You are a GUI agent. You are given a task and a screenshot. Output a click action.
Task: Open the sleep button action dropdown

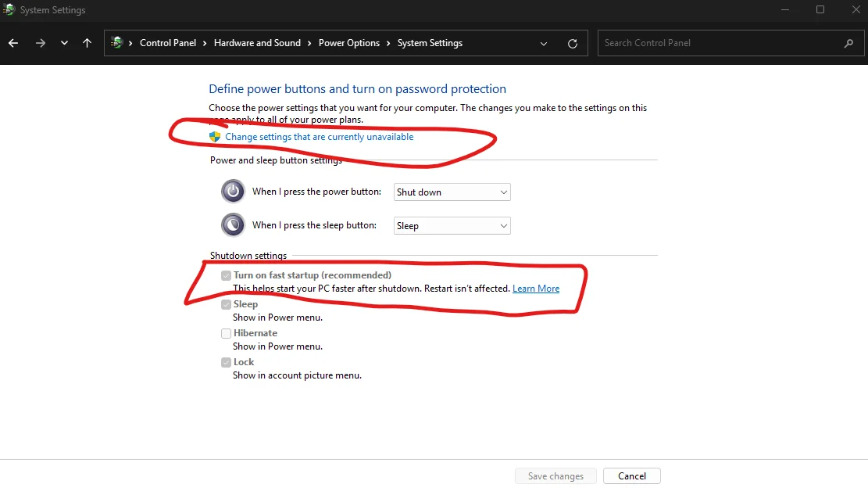(452, 225)
